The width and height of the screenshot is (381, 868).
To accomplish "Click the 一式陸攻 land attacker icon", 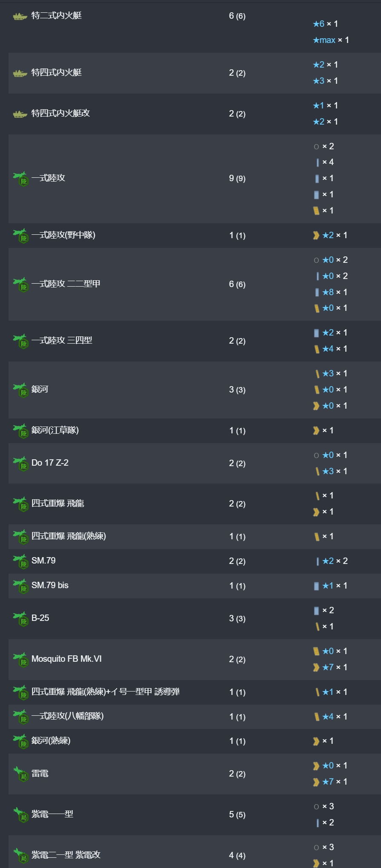I will (20, 179).
